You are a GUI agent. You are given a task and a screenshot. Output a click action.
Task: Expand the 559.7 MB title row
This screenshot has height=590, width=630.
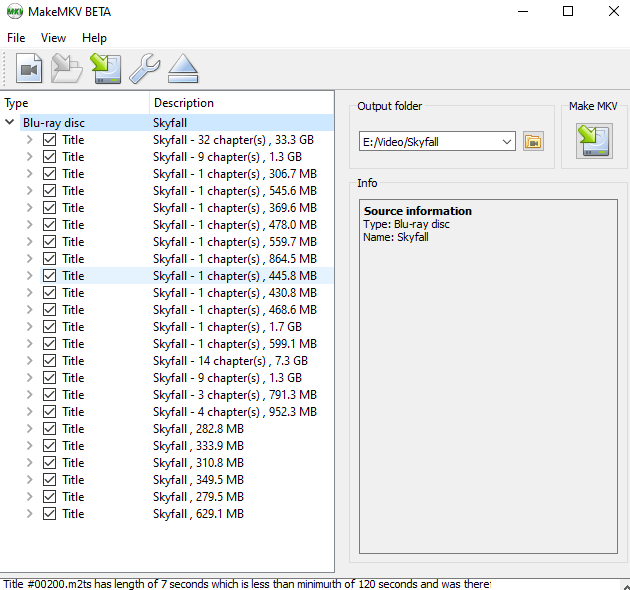29,242
